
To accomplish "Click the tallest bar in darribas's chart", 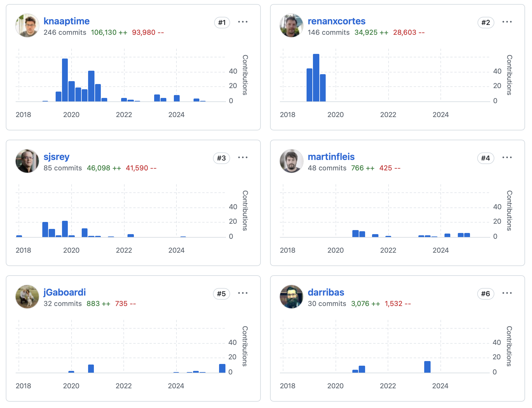I will pos(427,367).
